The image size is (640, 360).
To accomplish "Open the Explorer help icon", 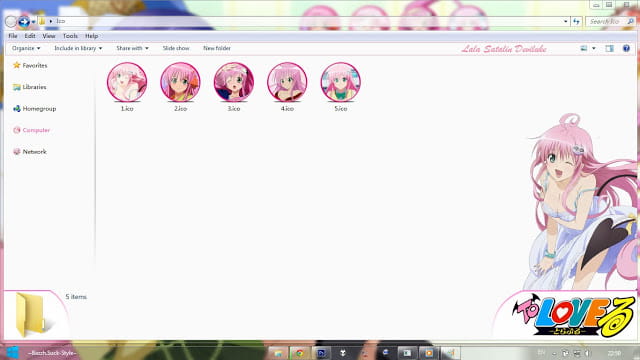I will click(626, 48).
